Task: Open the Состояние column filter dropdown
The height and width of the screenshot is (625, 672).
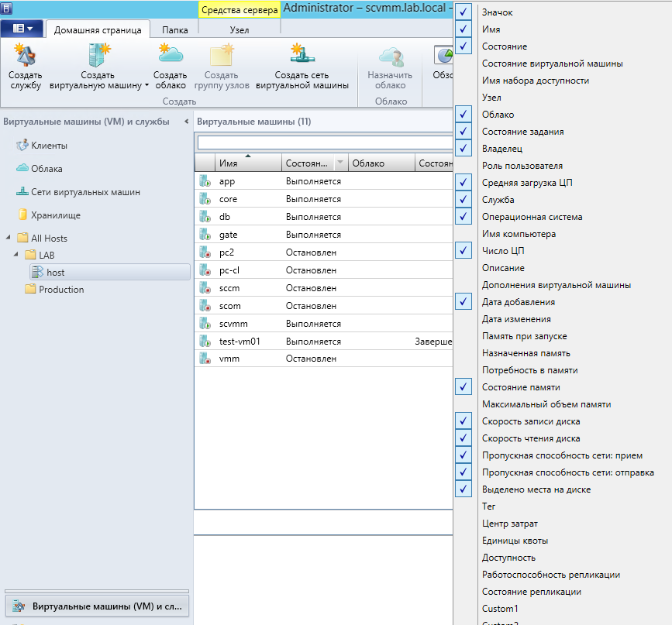Action: (x=339, y=163)
